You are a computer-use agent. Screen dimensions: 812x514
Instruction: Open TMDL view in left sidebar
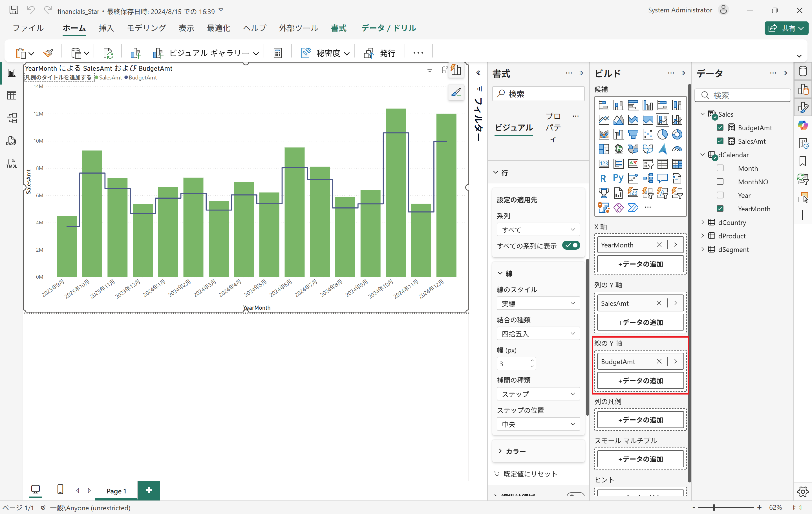(12, 164)
